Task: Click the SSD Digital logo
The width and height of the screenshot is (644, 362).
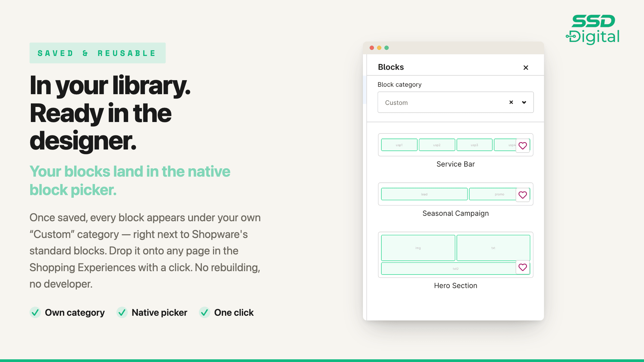Action: click(x=592, y=29)
